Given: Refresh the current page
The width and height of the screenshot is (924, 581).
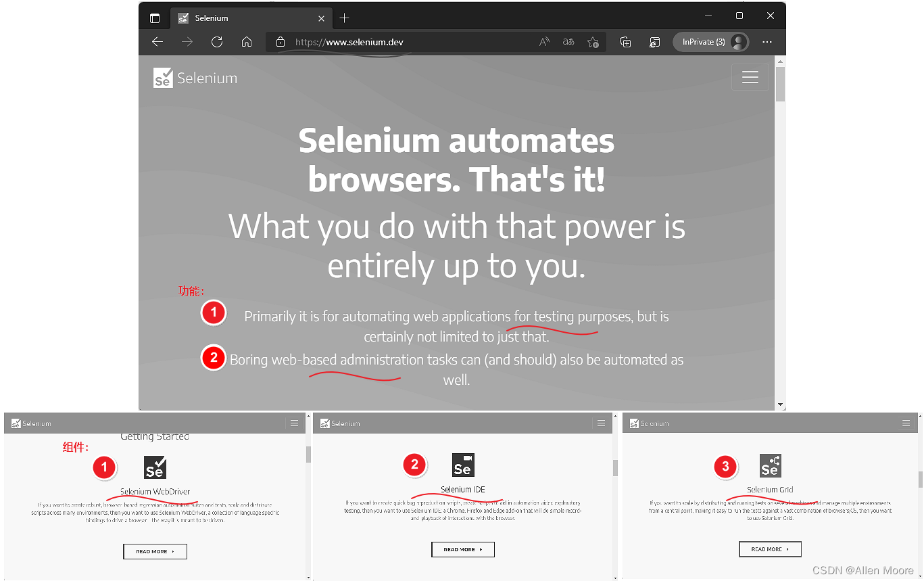Looking at the screenshot, I should (217, 42).
